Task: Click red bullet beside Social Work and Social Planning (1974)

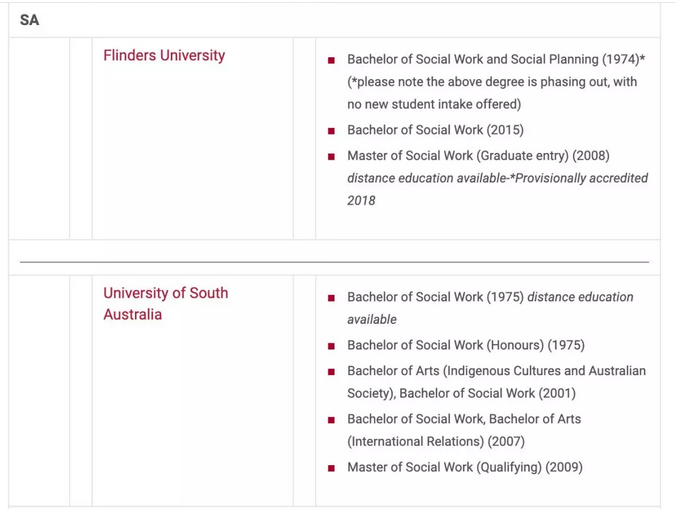Action: (331, 61)
